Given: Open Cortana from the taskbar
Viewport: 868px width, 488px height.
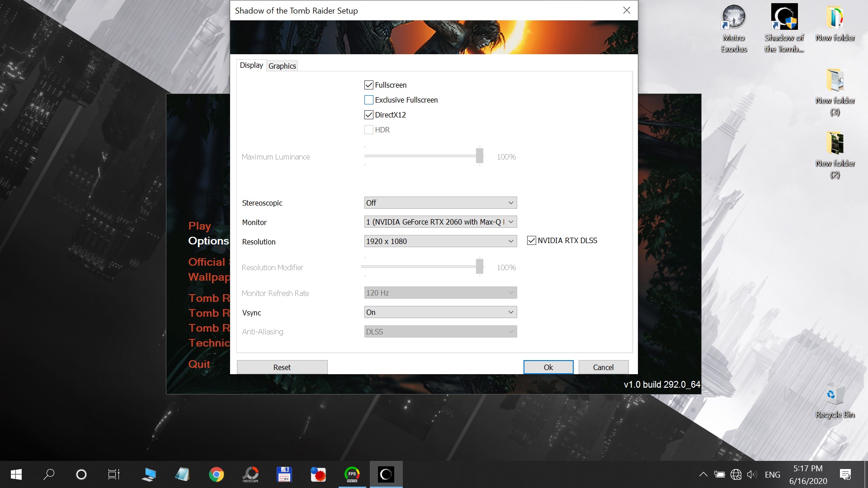Looking at the screenshot, I should tap(81, 474).
